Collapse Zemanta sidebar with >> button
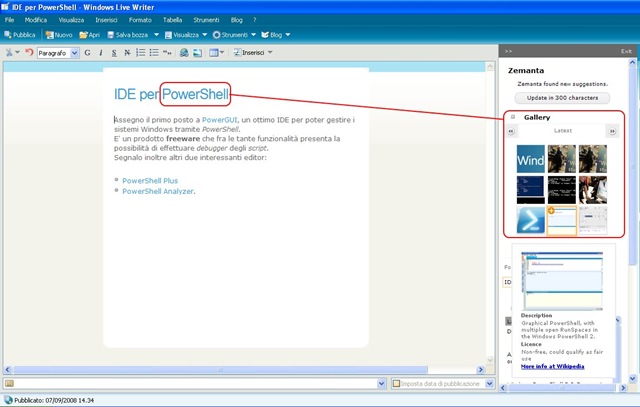Viewport: 640px width, 407px height. pos(508,51)
